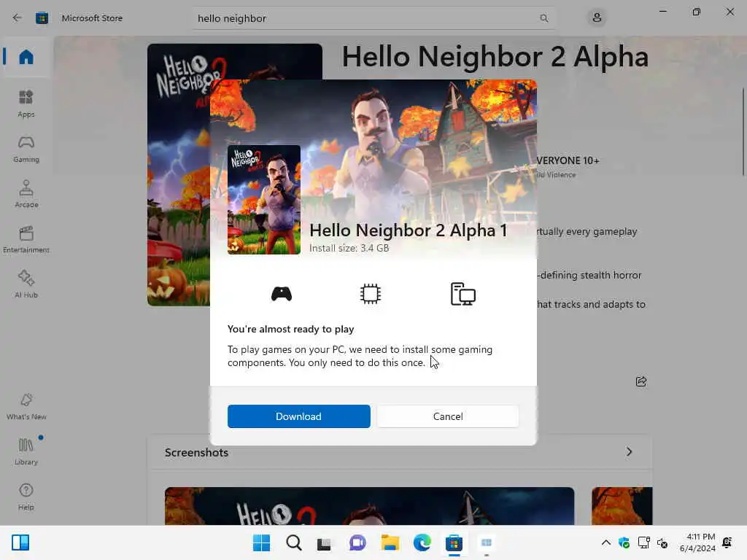Viewport: 747px width, 560px height.
Task: Click the Download button
Action: coord(298,416)
